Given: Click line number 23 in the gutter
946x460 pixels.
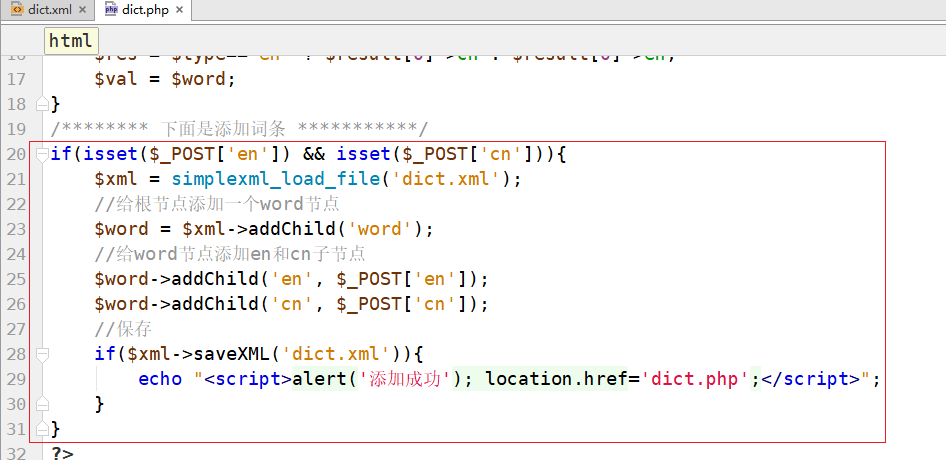Looking at the screenshot, I should [16, 229].
